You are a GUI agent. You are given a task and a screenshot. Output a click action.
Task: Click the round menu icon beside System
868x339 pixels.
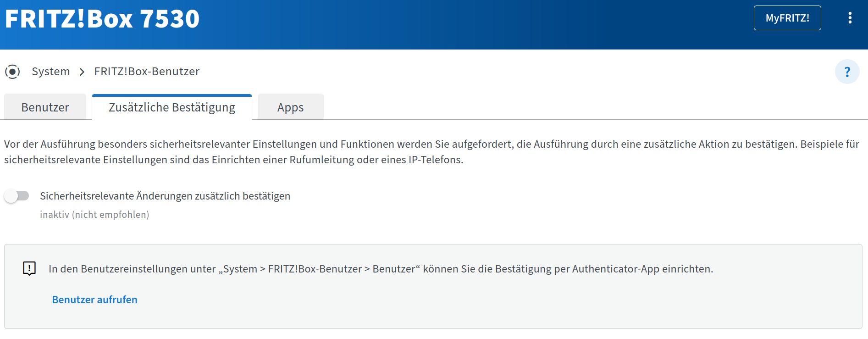12,72
